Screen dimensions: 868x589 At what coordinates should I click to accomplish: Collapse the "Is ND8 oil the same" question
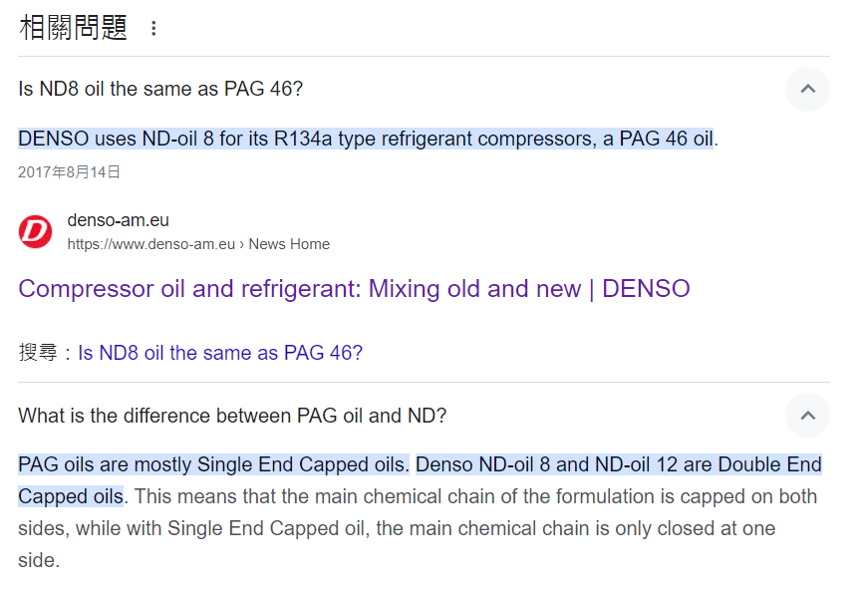coord(807,90)
